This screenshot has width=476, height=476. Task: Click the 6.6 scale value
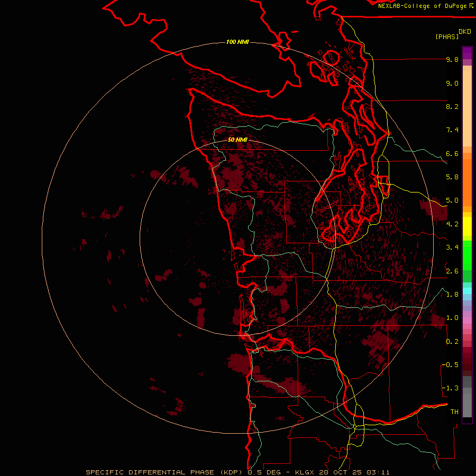click(x=452, y=153)
